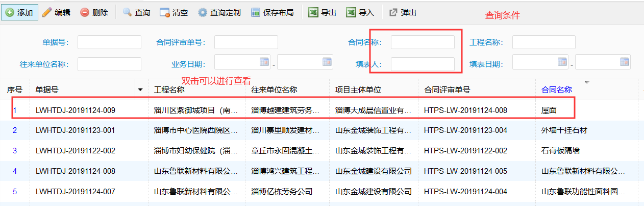Click the 淄博市中心医院西院区 project cell
Screen dimensions: 644x206
point(196,130)
